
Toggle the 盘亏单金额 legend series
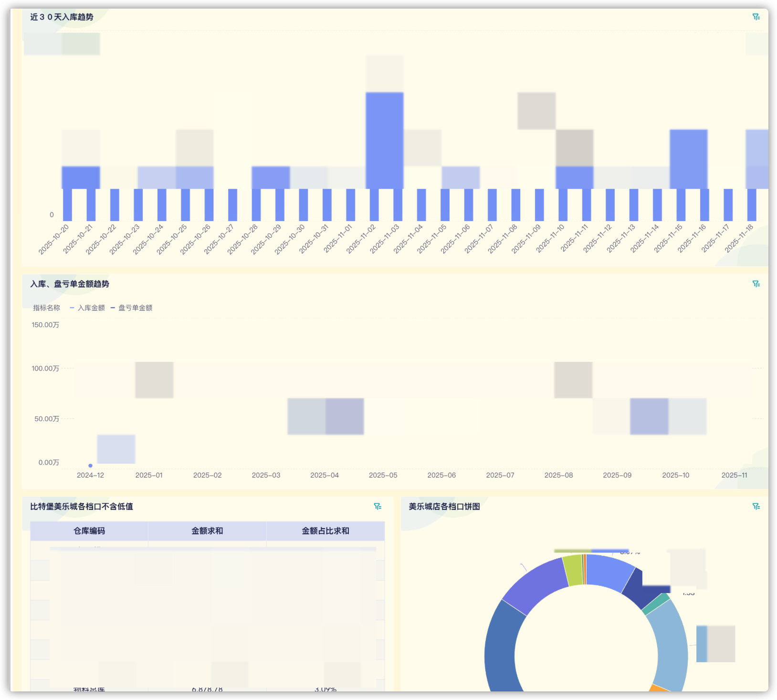click(x=132, y=308)
